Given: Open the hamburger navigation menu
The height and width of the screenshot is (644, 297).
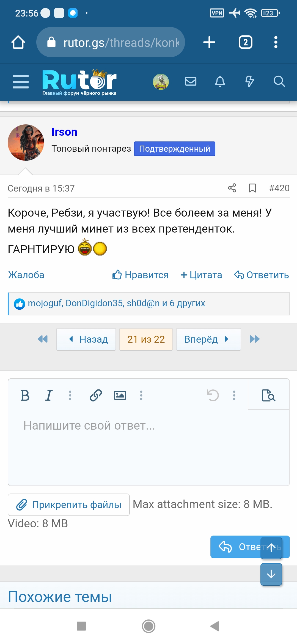Looking at the screenshot, I should (20, 81).
